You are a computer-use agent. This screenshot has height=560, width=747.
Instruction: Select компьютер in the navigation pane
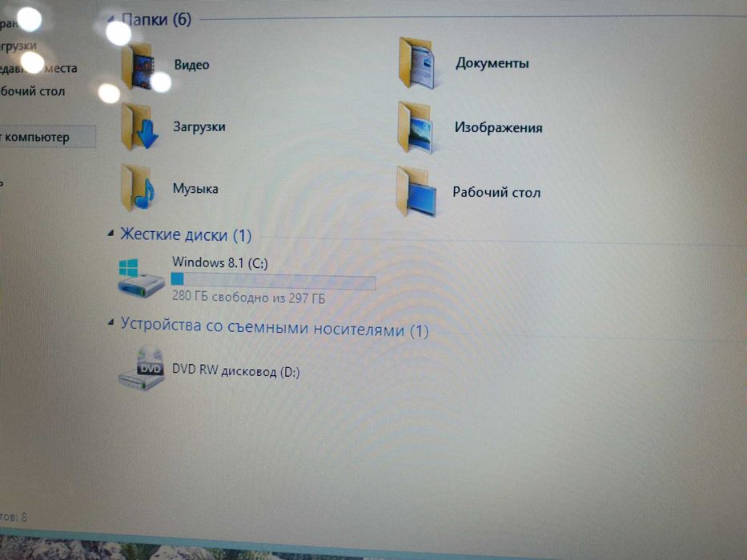46,137
